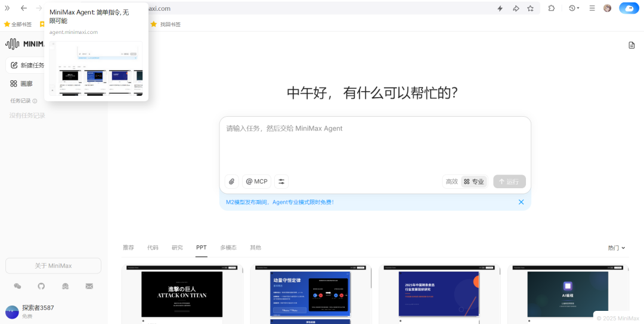The height and width of the screenshot is (324, 644).
Task: Click the email envelope icon in the sidebar
Action: 89,286
